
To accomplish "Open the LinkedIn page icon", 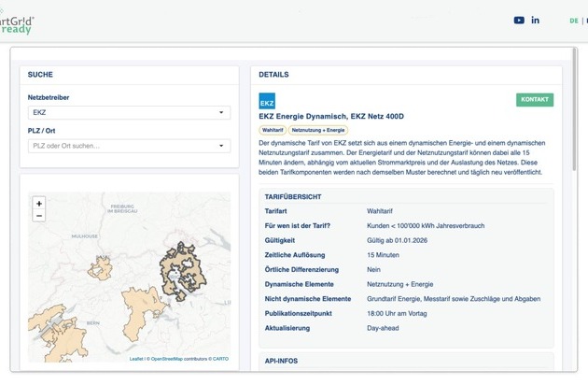I will [536, 20].
